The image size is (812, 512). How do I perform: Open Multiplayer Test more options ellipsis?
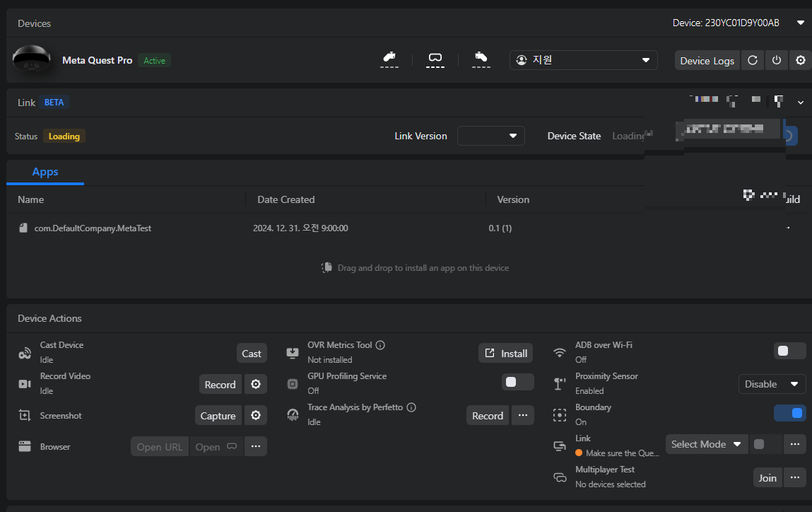[795, 477]
